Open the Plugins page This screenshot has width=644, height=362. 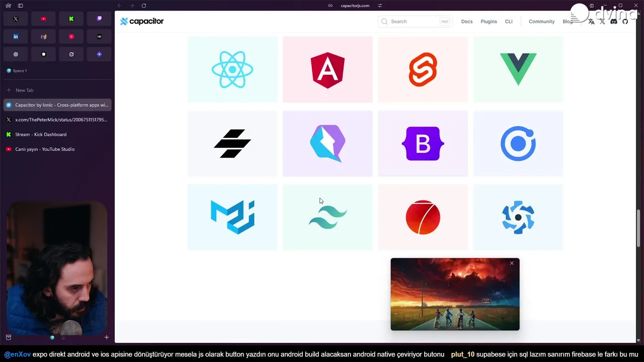click(489, 22)
